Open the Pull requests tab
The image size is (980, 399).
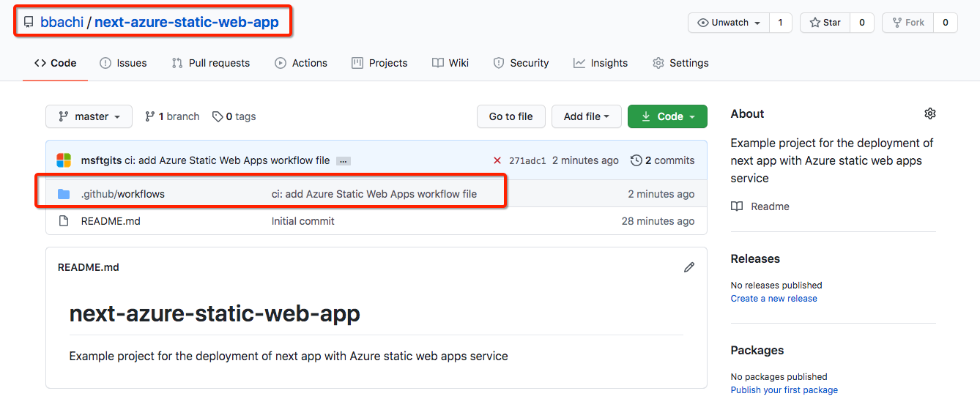[211, 63]
